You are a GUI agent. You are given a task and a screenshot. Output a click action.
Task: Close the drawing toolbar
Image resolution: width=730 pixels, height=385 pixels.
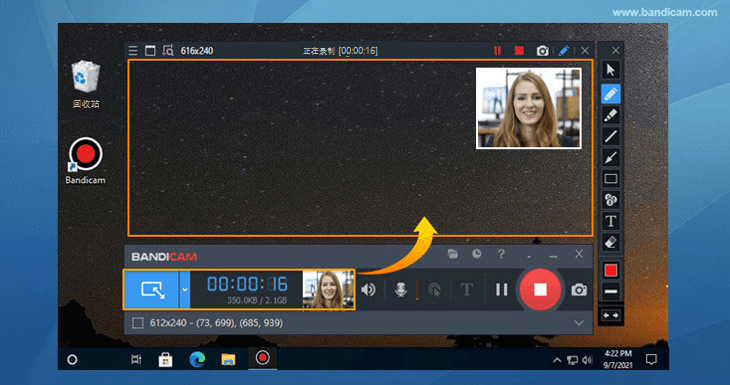[615, 50]
